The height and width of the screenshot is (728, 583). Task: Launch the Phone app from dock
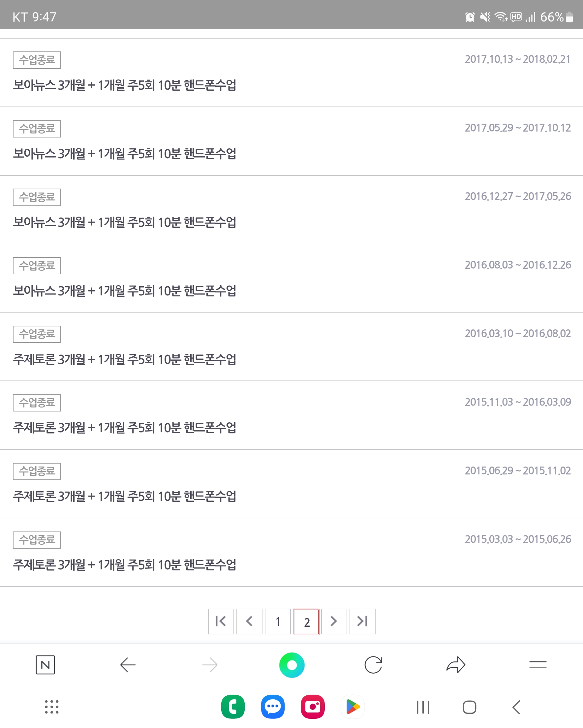point(233,707)
